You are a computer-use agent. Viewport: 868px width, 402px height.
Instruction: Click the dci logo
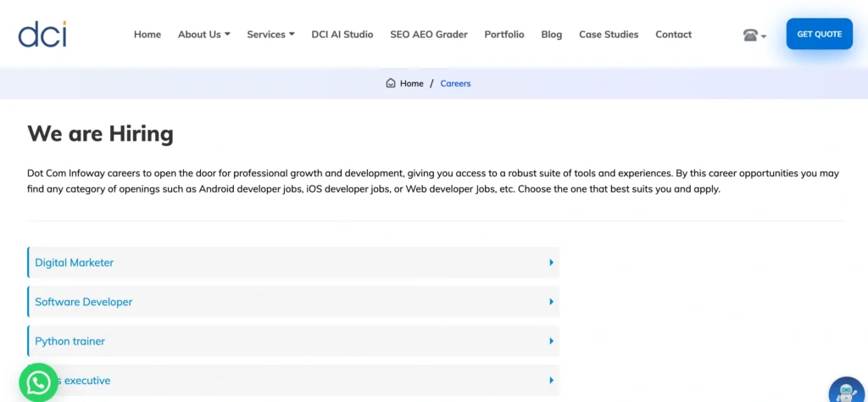(x=42, y=34)
